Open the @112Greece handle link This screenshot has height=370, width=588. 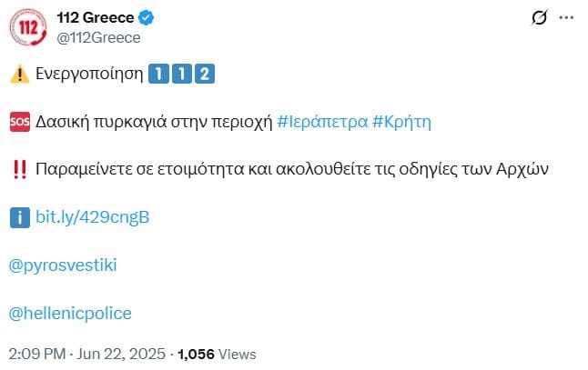pyautogui.click(x=98, y=38)
